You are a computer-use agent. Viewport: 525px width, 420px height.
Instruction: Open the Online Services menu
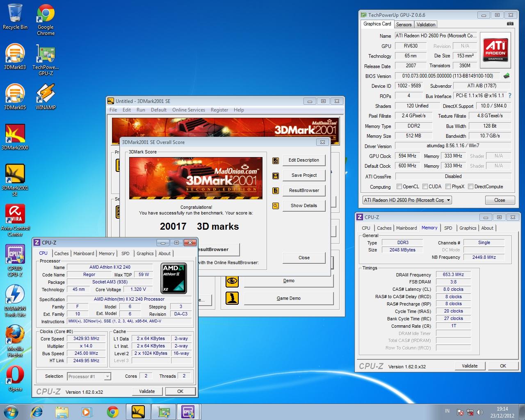click(189, 110)
